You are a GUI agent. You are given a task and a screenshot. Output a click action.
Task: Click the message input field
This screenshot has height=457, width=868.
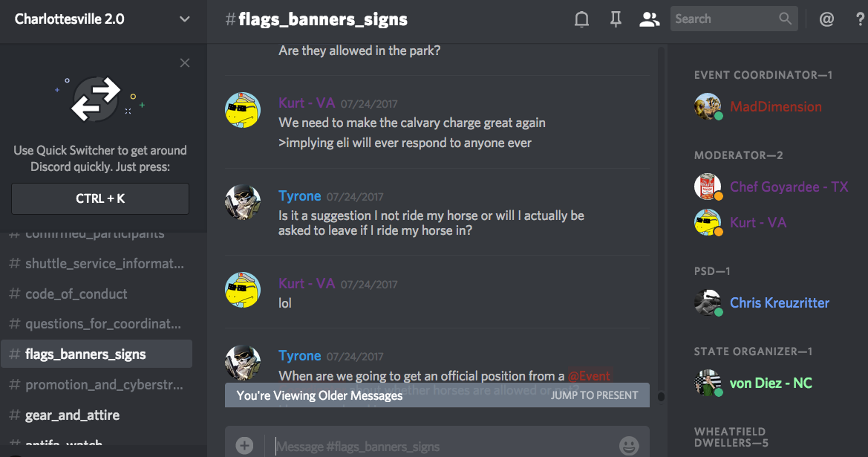[443, 447]
